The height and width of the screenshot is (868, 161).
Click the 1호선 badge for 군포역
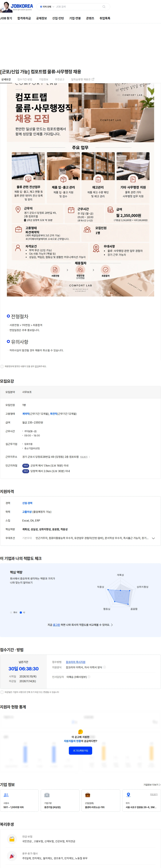[25, 466]
